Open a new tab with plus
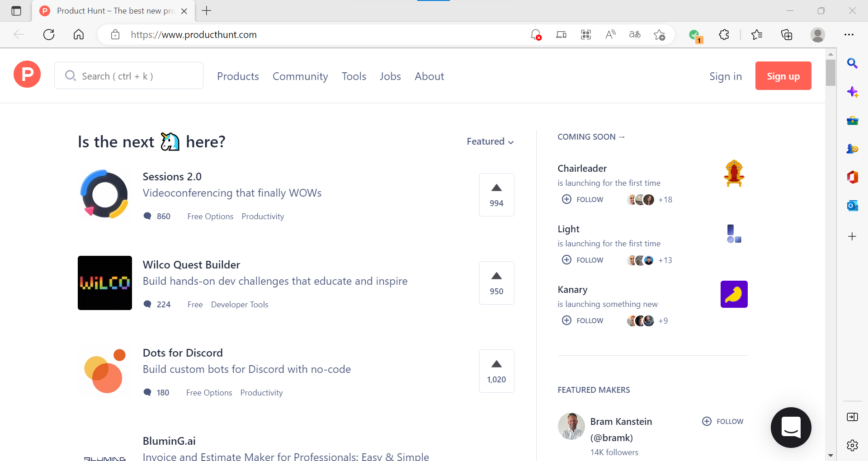Viewport: 868px width, 461px height. 207,11
